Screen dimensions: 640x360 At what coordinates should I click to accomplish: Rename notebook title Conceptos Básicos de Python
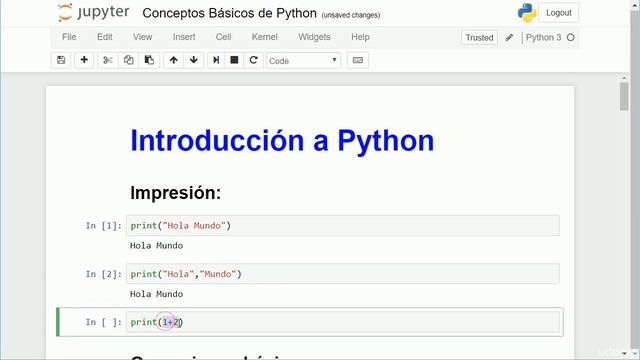pyautogui.click(x=229, y=13)
